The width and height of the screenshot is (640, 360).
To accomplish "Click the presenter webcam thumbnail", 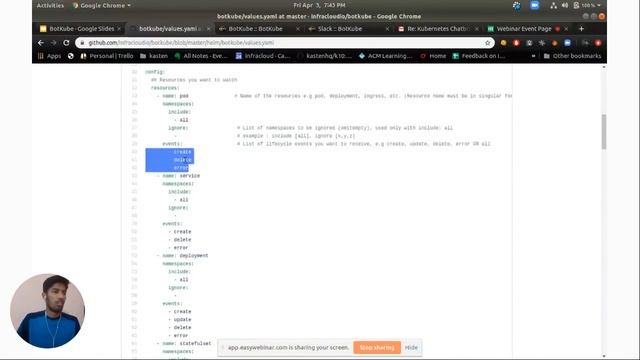I will point(48,311).
